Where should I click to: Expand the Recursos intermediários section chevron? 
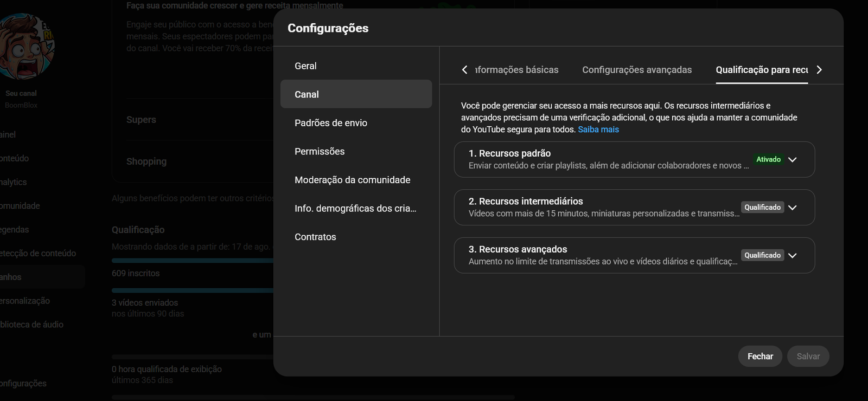point(792,208)
